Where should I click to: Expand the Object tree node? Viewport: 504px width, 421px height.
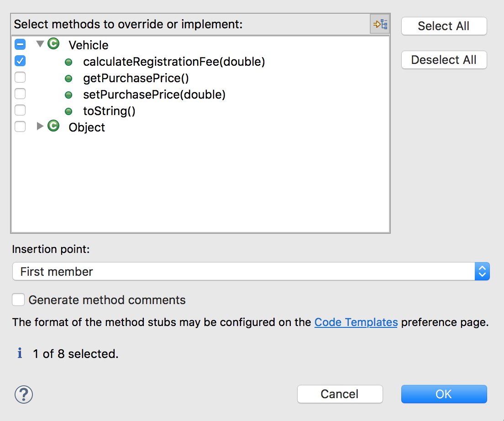[x=40, y=126]
